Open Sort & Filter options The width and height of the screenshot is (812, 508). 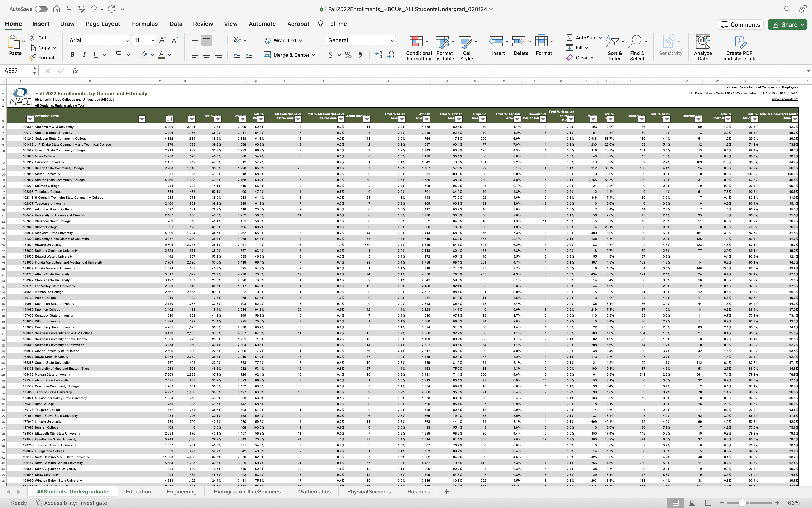(x=615, y=48)
